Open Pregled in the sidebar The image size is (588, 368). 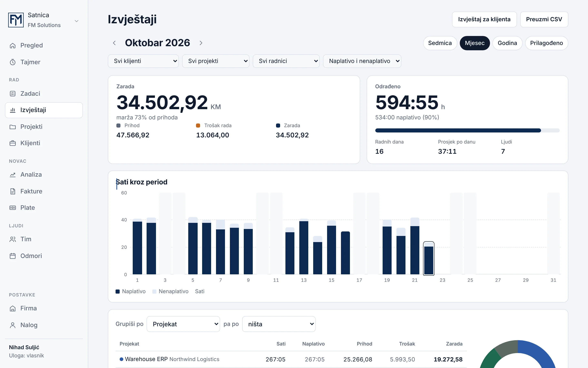[x=44, y=46]
